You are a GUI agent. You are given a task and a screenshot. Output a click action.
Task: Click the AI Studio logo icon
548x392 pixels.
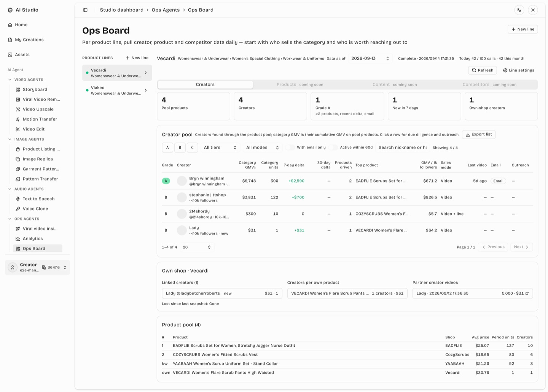(x=10, y=10)
